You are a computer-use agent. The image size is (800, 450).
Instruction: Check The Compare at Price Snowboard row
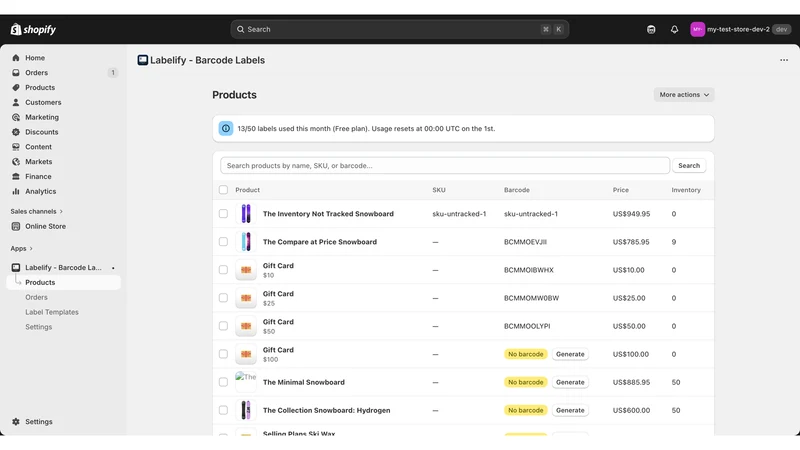pyautogui.click(x=223, y=242)
